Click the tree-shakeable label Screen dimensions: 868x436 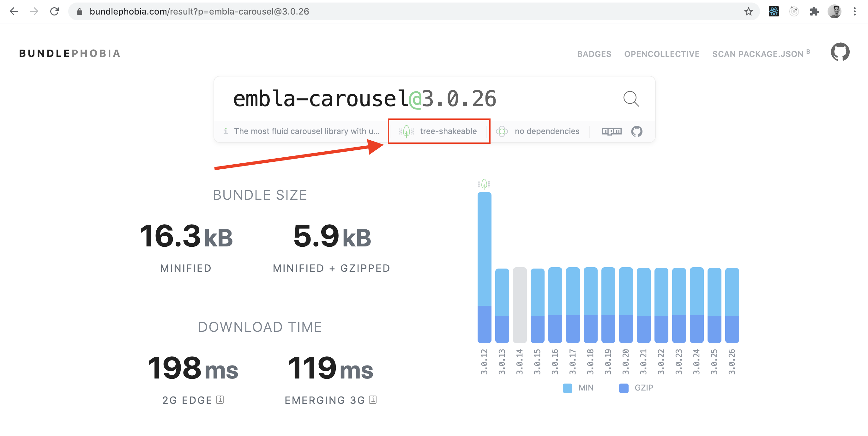tap(448, 131)
